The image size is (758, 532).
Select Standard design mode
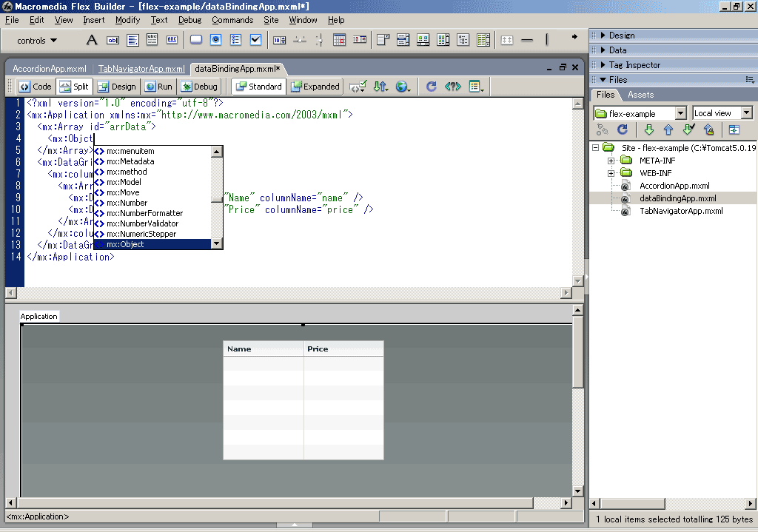[x=258, y=87]
